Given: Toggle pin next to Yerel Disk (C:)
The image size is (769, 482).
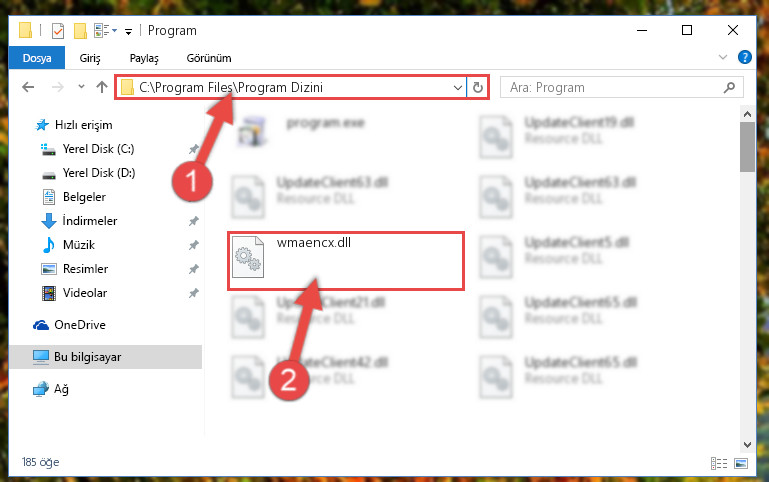Looking at the screenshot, I should 194,149.
